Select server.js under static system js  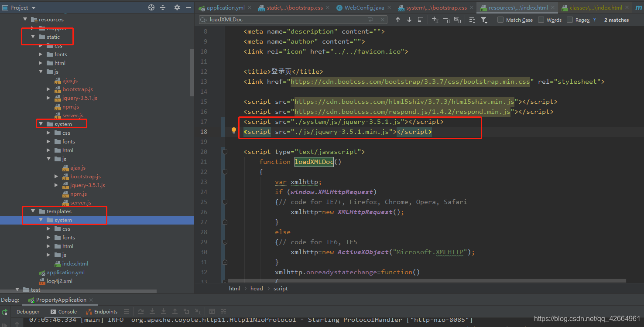81,203
